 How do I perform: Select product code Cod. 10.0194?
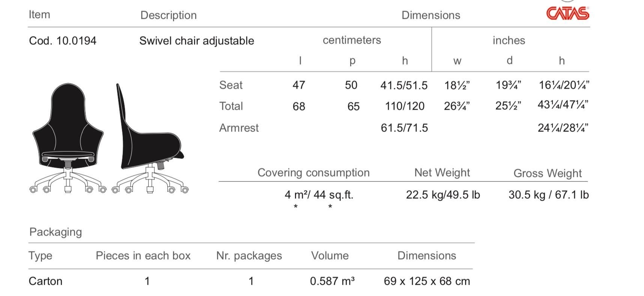click(x=63, y=41)
